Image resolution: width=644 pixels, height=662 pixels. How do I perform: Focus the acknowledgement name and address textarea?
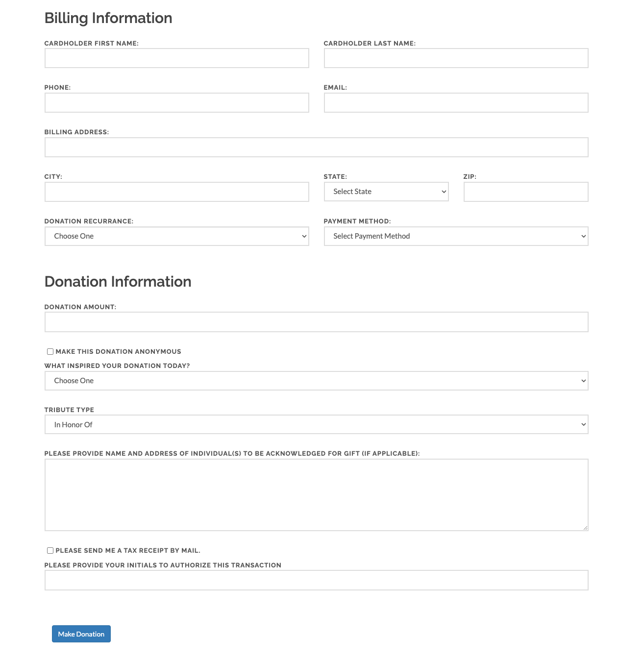(x=316, y=495)
